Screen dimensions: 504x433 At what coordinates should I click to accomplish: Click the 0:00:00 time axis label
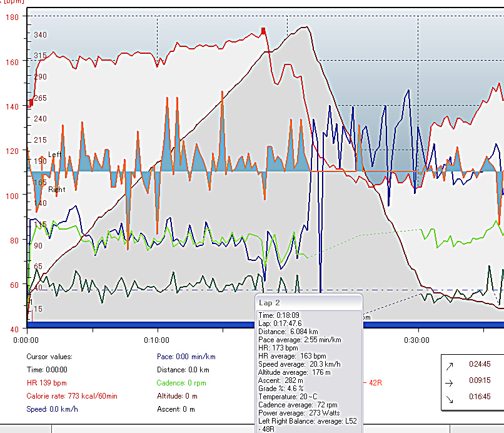[26, 340]
